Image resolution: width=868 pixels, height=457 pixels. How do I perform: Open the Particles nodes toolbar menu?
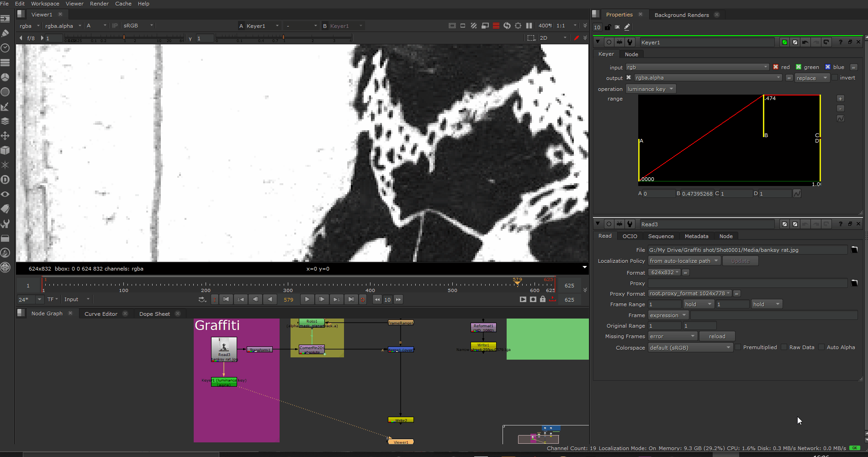[5, 165]
